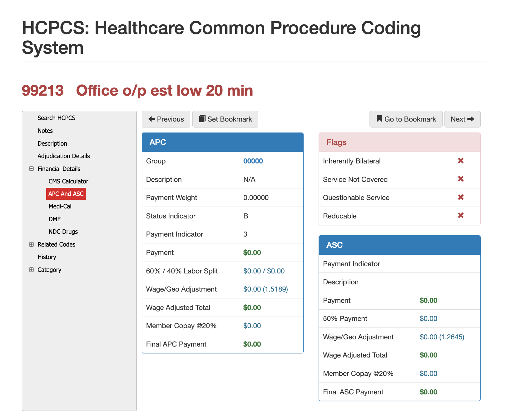Expand the Category tree node

[31, 270]
